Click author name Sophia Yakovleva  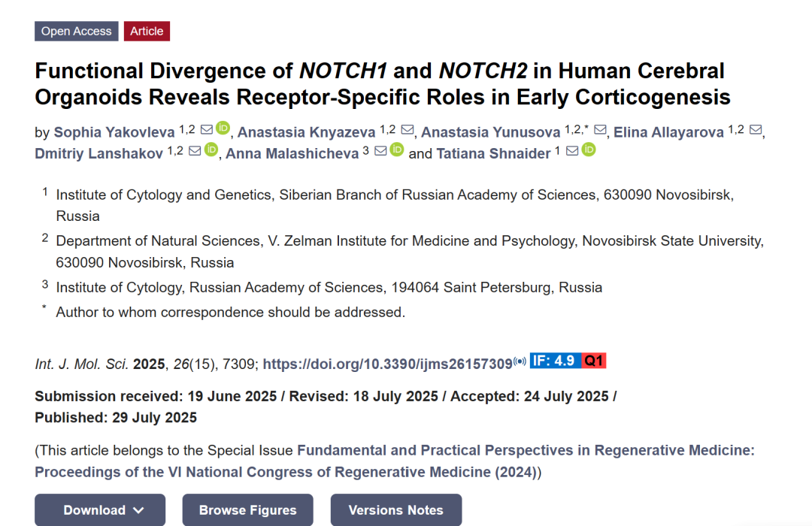[x=114, y=132]
